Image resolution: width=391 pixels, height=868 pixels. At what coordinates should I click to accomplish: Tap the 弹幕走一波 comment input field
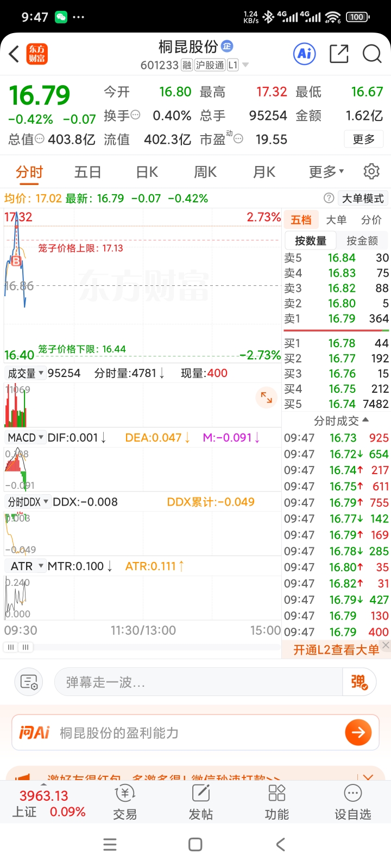[x=198, y=682]
